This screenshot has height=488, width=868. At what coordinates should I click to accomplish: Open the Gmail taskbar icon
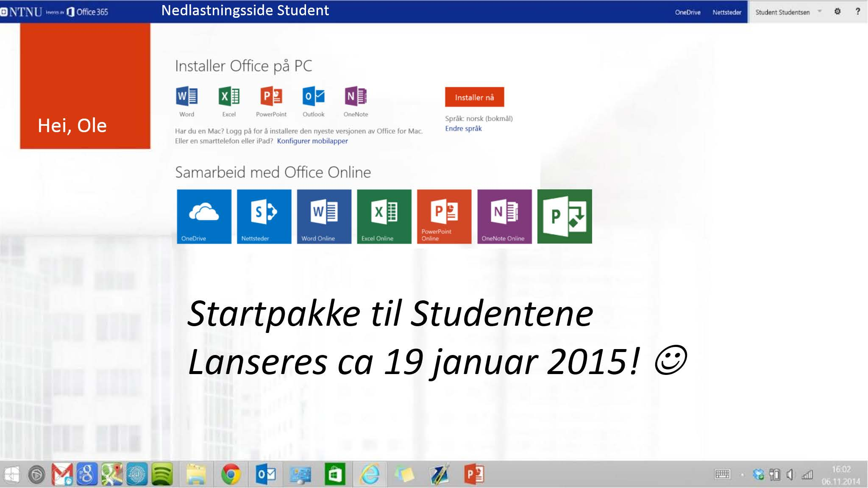(x=62, y=474)
